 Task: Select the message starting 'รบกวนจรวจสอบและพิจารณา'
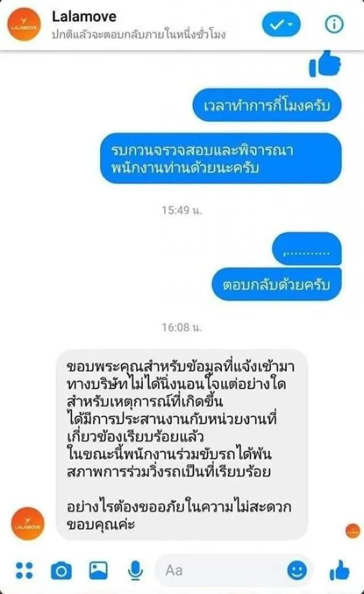(x=221, y=158)
